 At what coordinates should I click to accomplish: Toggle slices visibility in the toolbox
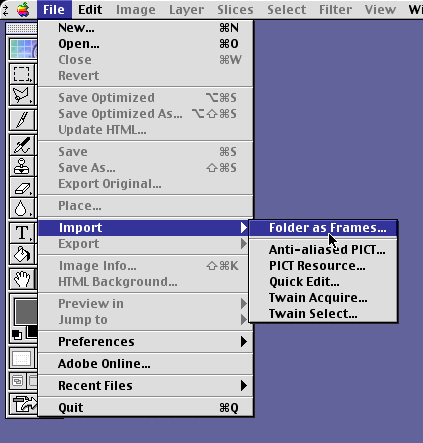click(22, 359)
